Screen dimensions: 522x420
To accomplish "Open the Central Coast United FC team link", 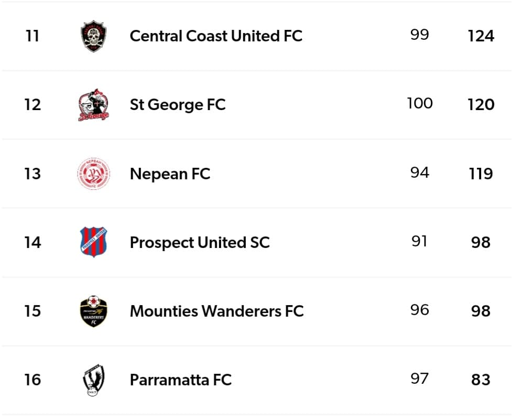I will coord(216,36).
